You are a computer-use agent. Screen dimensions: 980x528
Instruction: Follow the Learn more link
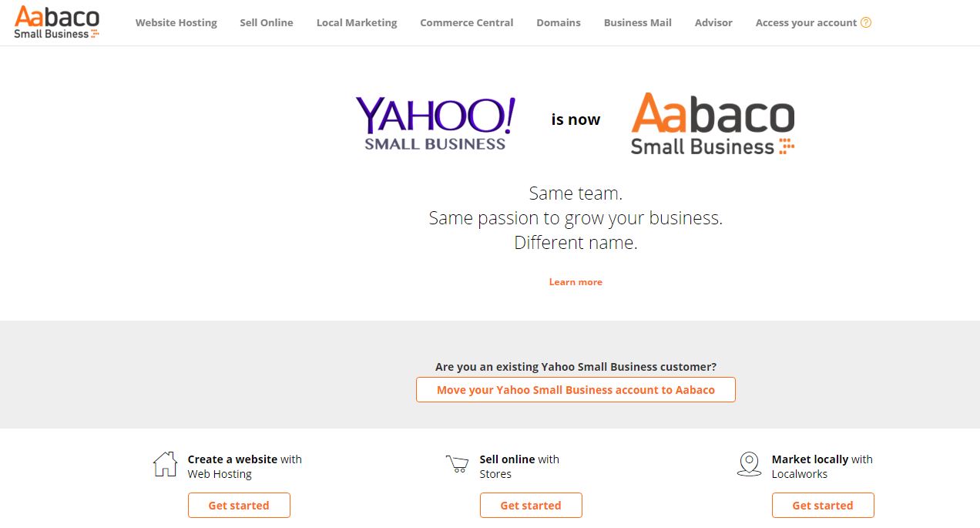[576, 282]
